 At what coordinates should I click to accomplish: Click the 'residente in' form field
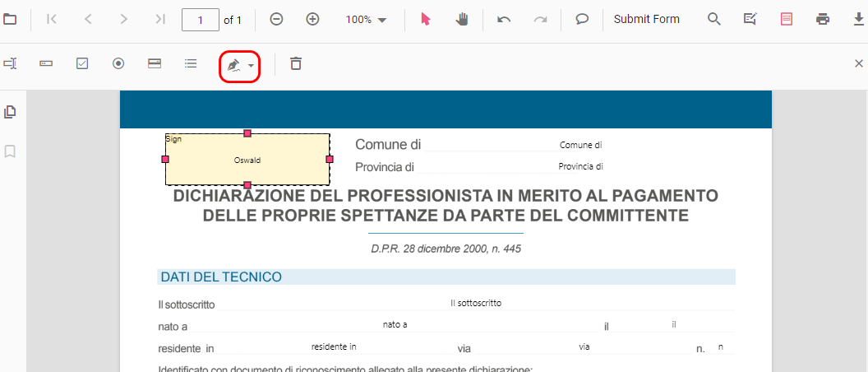(x=333, y=346)
